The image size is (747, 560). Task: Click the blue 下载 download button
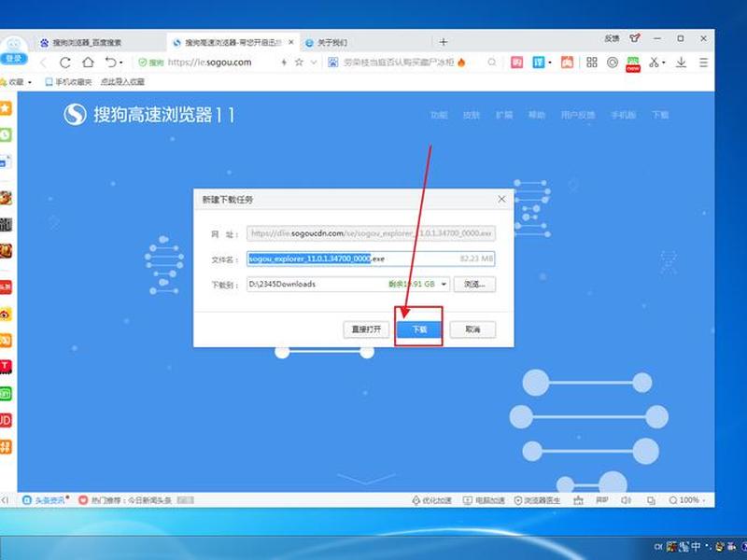[419, 329]
